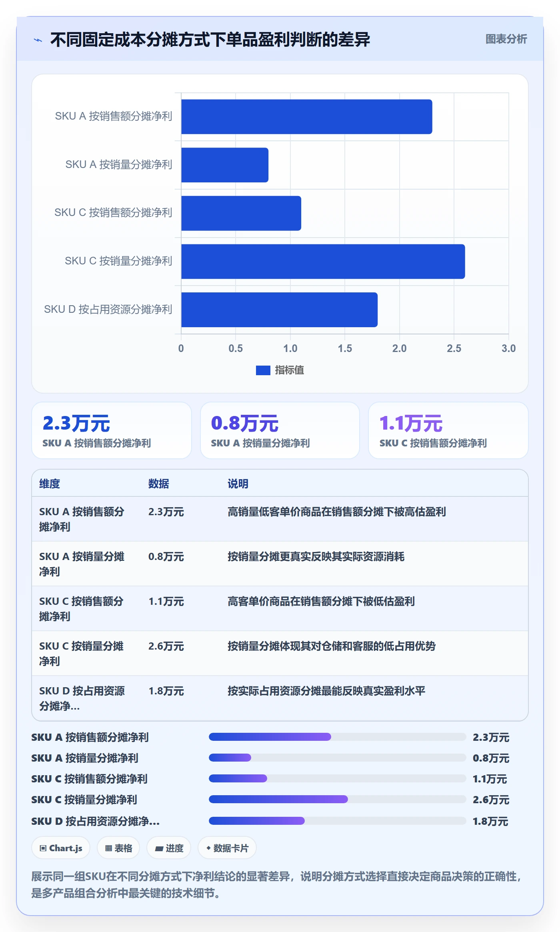
Task: Click the 表格 tag chip
Action: coord(118,848)
